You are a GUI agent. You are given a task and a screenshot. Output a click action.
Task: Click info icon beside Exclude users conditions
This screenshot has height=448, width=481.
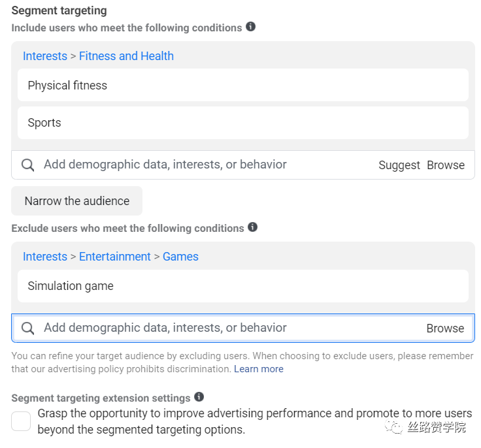coord(252,227)
